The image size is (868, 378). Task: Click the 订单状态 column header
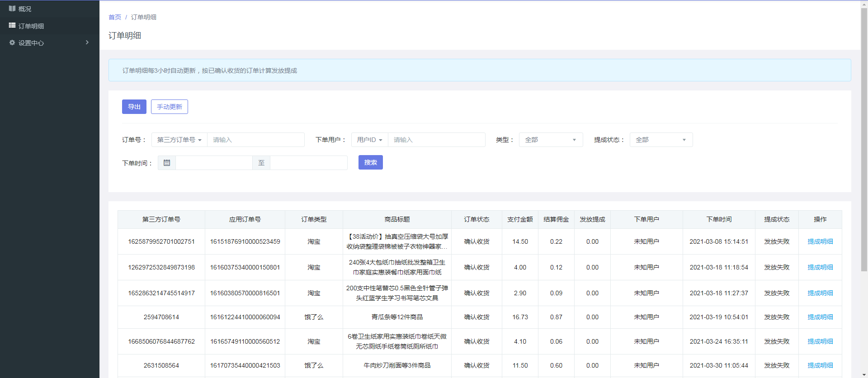(x=476, y=219)
